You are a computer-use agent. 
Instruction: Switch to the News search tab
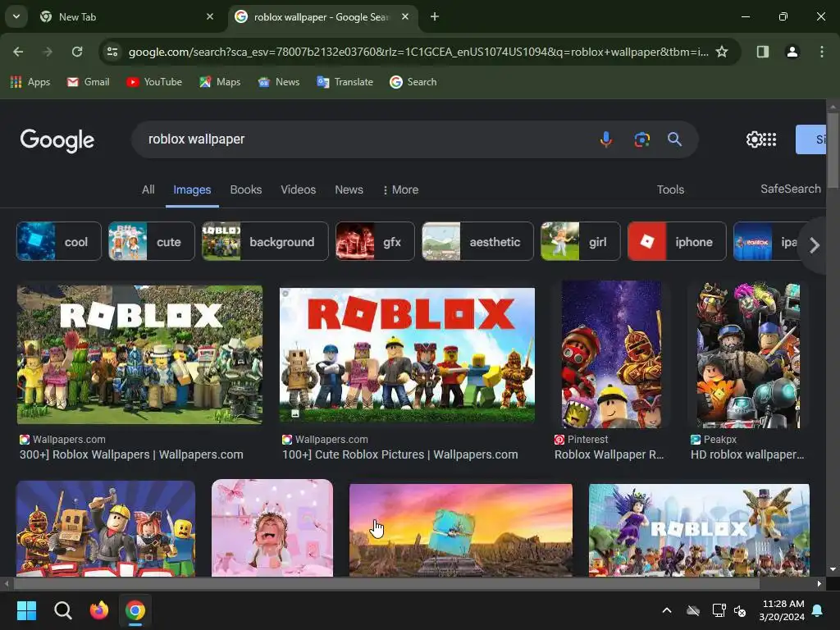(x=349, y=189)
